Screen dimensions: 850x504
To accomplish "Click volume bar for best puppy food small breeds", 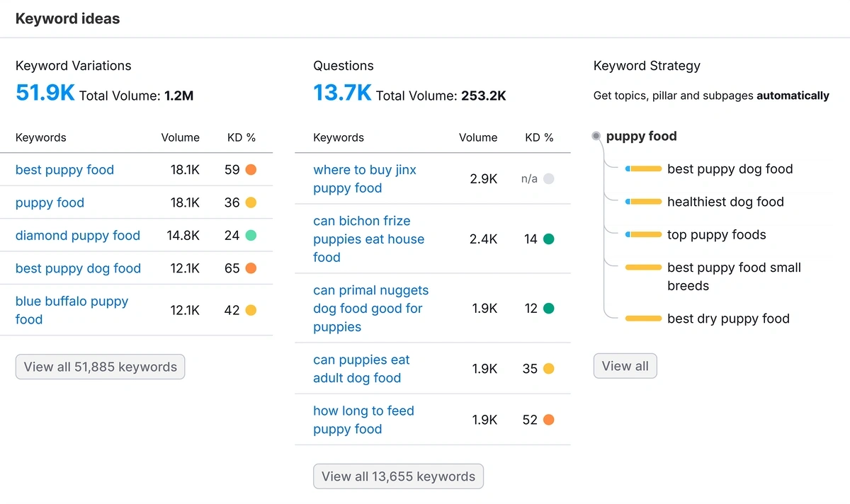I will click(x=643, y=268).
